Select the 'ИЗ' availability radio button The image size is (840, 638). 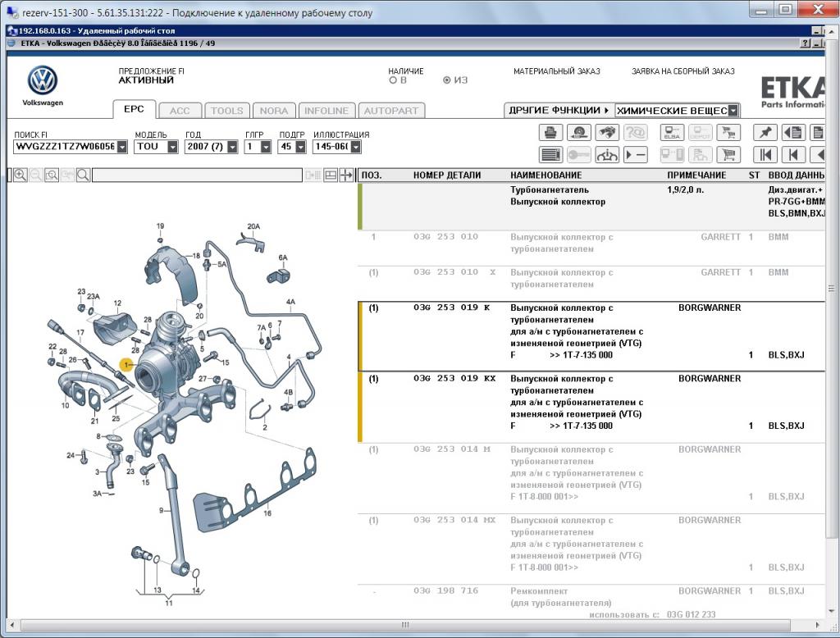[x=446, y=80]
